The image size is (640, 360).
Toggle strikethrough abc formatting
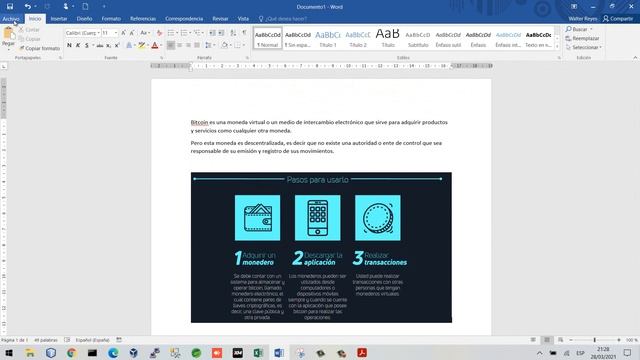tap(100, 45)
